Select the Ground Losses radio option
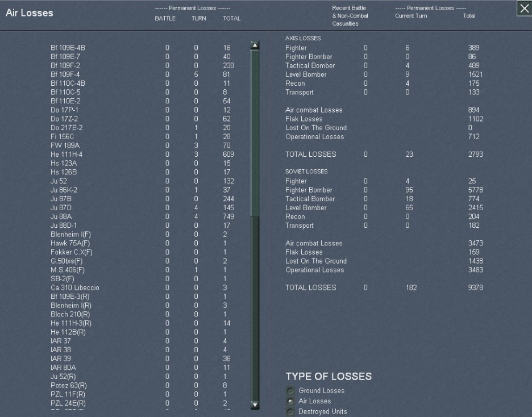This screenshot has height=417, width=532. (x=291, y=391)
